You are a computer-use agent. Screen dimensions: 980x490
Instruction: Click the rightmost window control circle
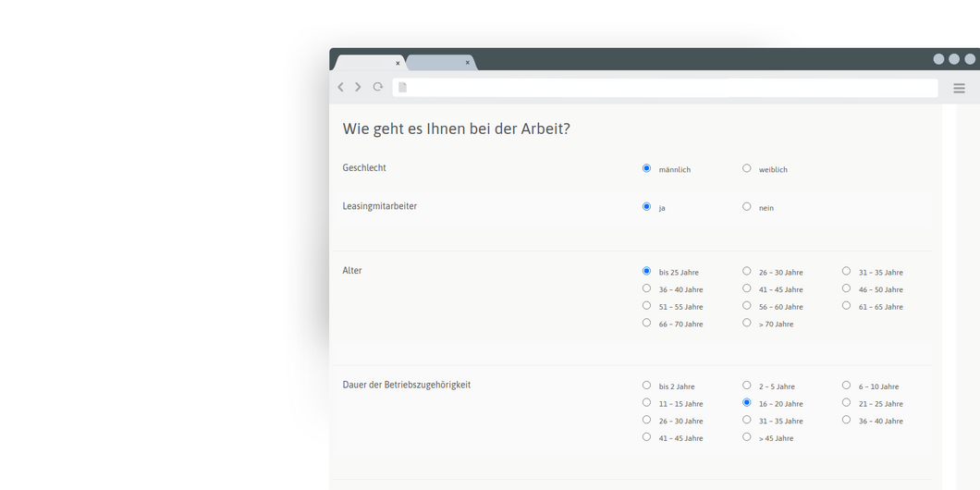(x=970, y=59)
